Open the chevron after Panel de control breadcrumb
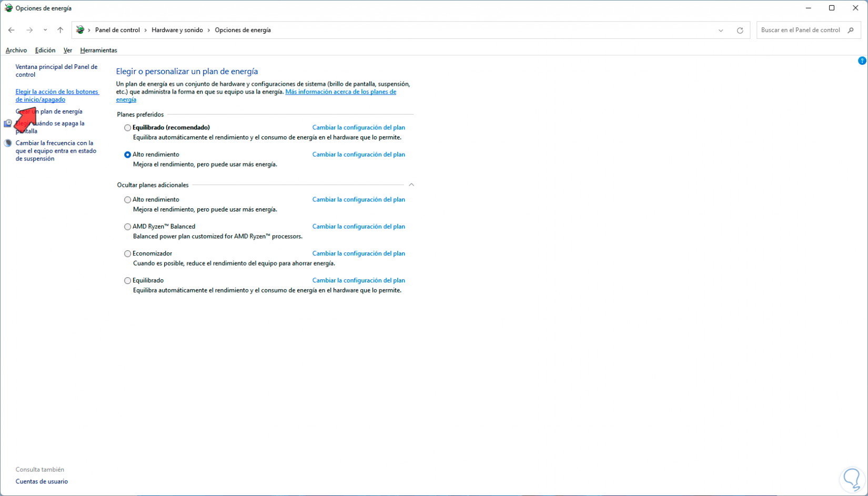868x496 pixels. coord(146,30)
